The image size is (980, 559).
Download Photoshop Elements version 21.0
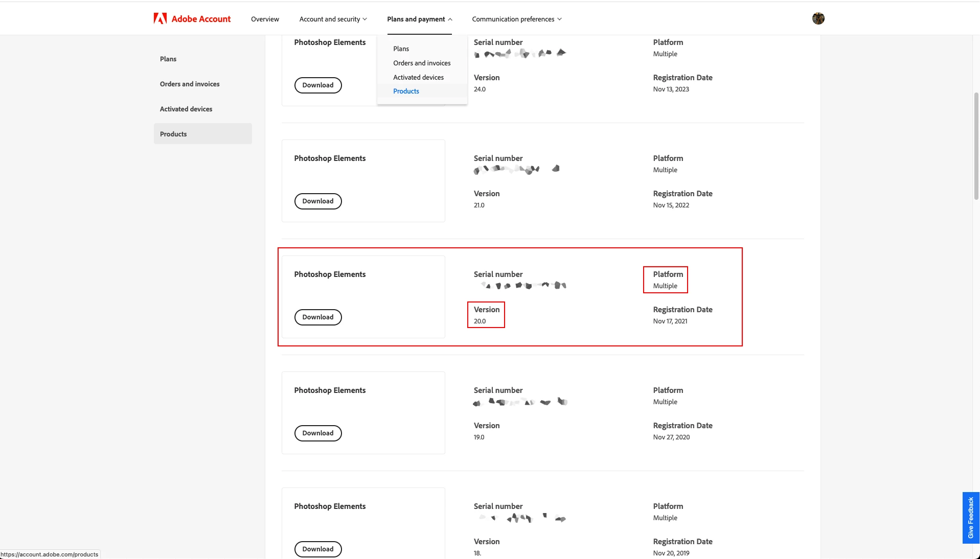coord(318,201)
